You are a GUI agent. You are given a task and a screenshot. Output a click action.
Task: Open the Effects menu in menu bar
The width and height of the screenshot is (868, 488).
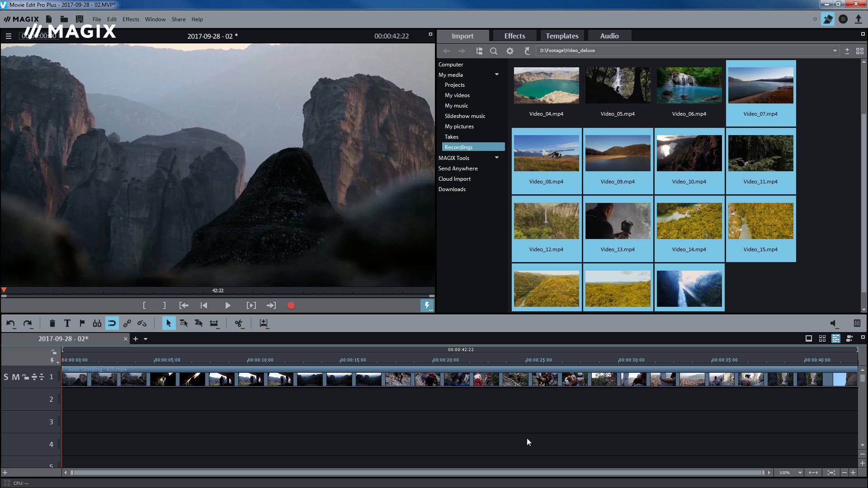point(130,19)
